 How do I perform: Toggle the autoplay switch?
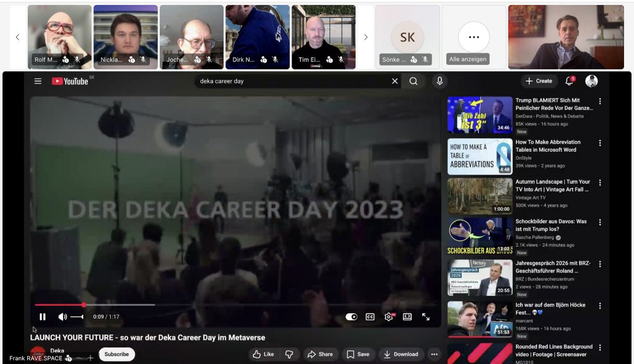click(352, 316)
